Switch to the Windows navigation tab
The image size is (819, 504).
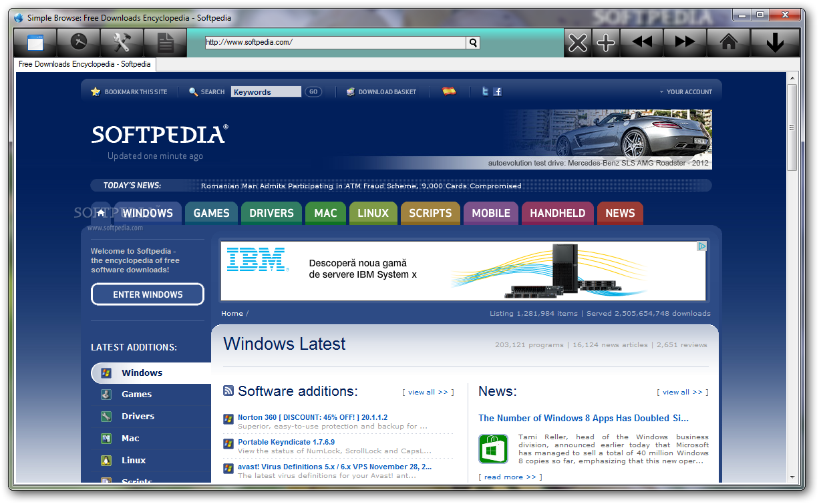click(x=148, y=213)
